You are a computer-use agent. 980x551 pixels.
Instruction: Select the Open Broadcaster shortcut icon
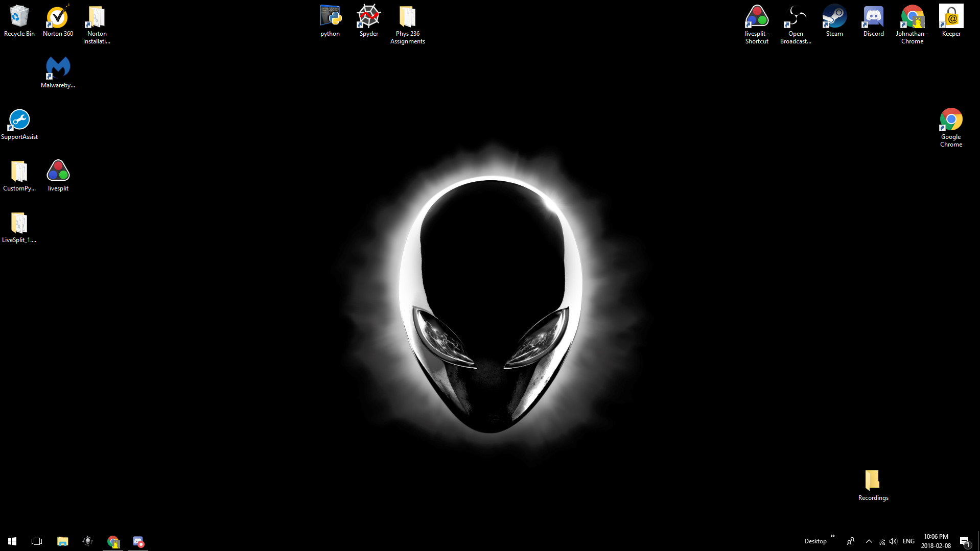point(796,25)
